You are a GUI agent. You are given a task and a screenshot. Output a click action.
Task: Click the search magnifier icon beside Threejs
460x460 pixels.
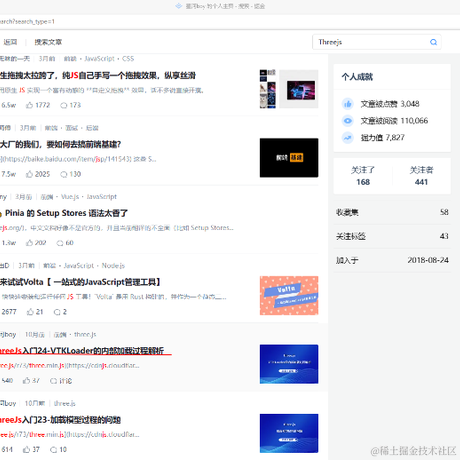[433, 42]
